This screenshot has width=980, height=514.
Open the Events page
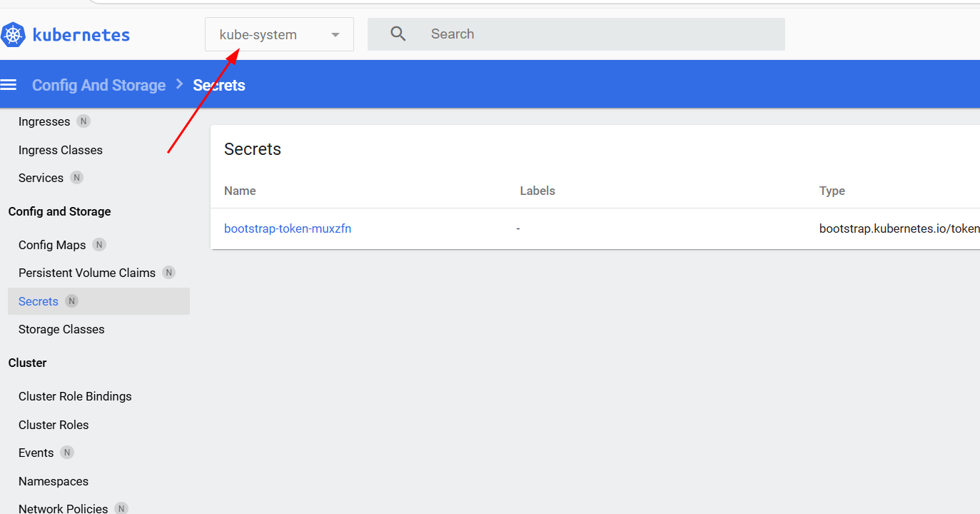tap(36, 453)
